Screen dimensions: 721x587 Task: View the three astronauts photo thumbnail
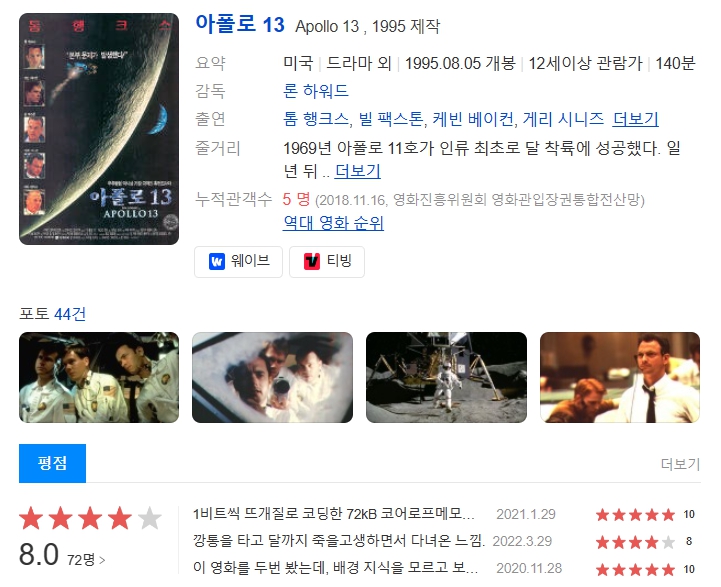99,377
